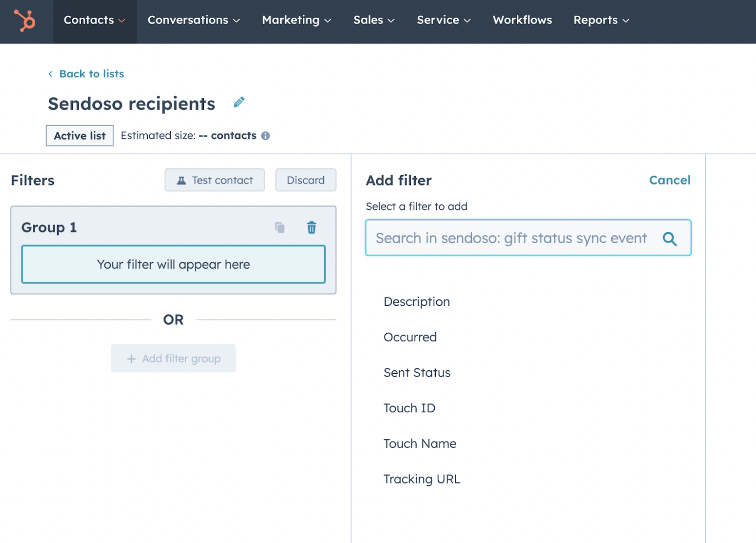756x543 pixels.
Task: Cancel adding a filter
Action: pos(670,180)
